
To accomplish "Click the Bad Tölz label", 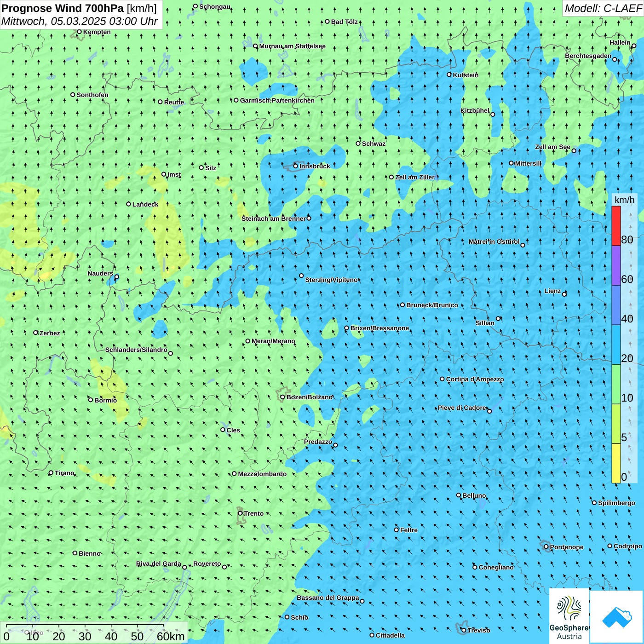I will pos(345,22).
